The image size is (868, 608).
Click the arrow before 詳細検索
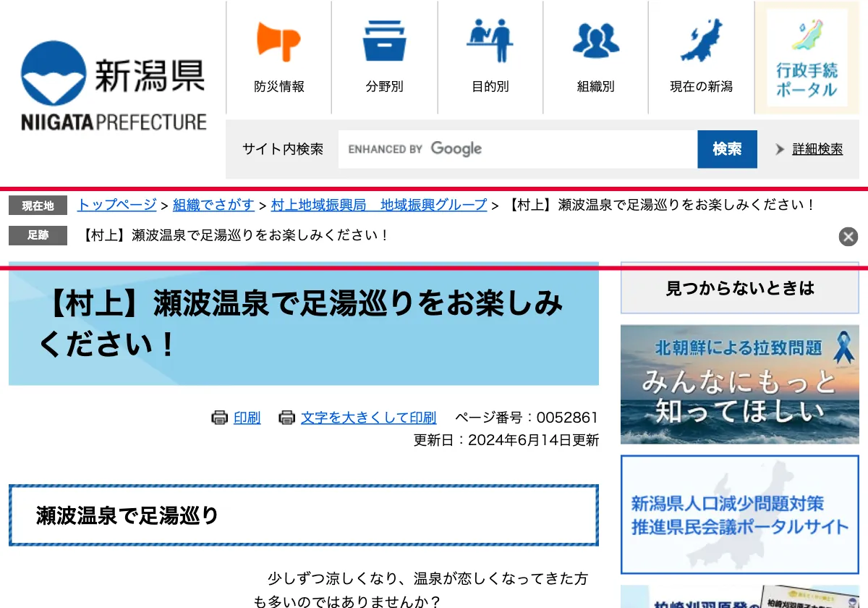(780, 149)
